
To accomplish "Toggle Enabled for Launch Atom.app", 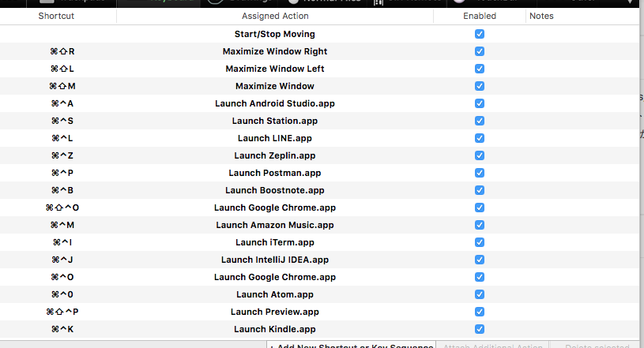I will pos(480,294).
